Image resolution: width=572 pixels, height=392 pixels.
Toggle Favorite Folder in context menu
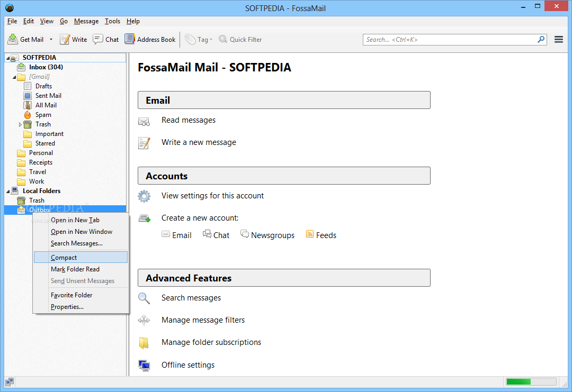(71, 295)
